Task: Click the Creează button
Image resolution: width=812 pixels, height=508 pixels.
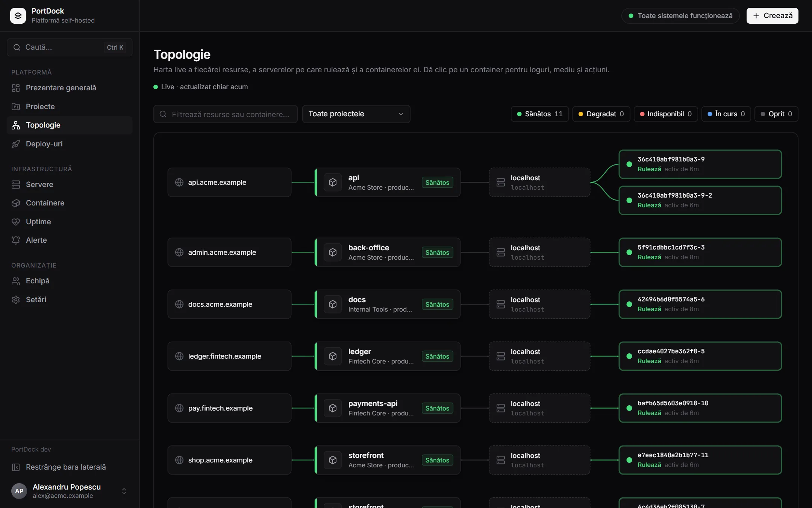Action: [772, 16]
